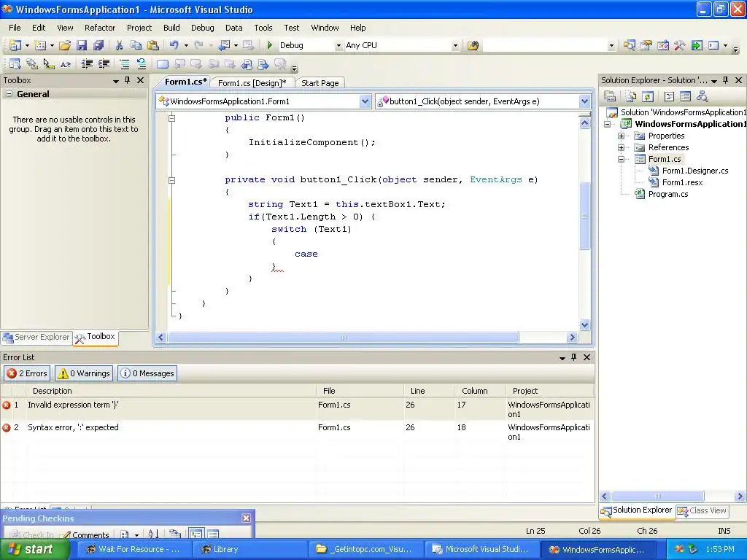This screenshot has width=747, height=560.
Task: Open the Debug configuration dropdown
Action: 338,46
